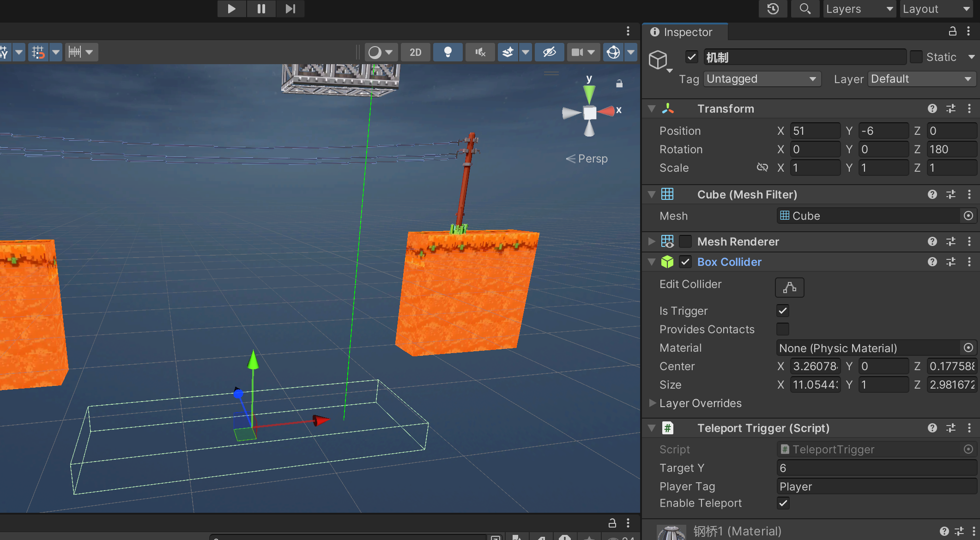The width and height of the screenshot is (980, 540).
Task: Toggle scene lighting bulb icon
Action: pos(448,52)
